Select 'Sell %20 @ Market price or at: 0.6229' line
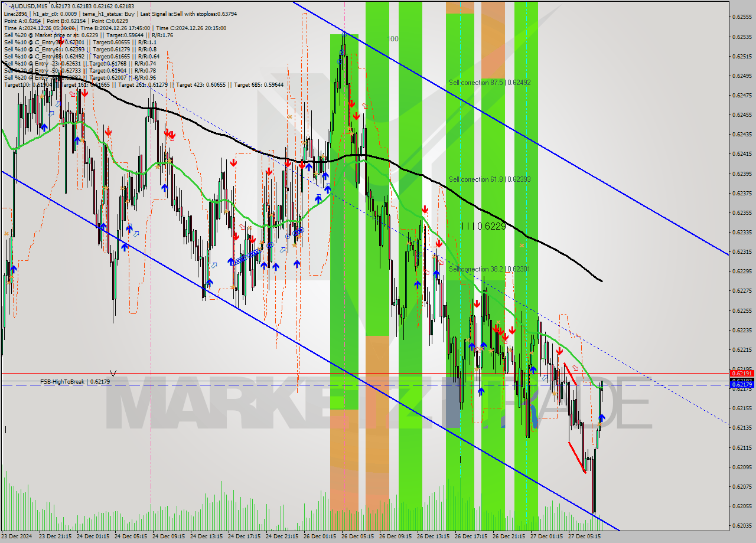756x543 pixels. 88,34
